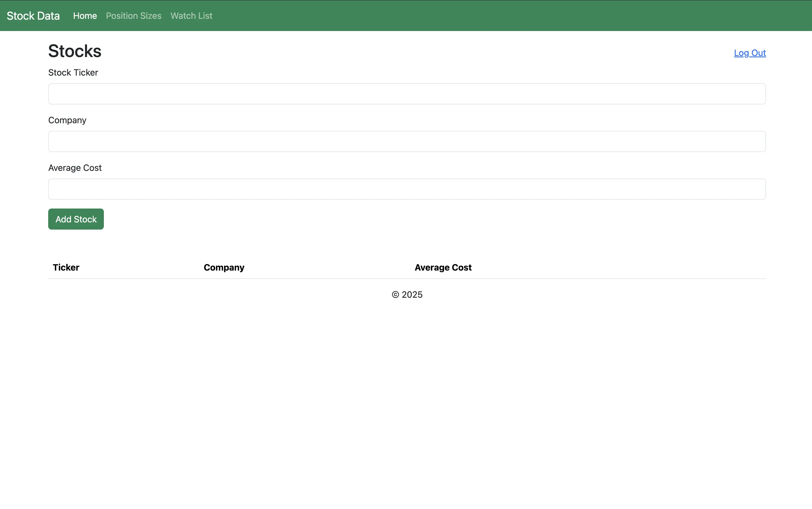The image size is (812, 509).
Task: Click the Stock Data brand logo
Action: pos(33,16)
